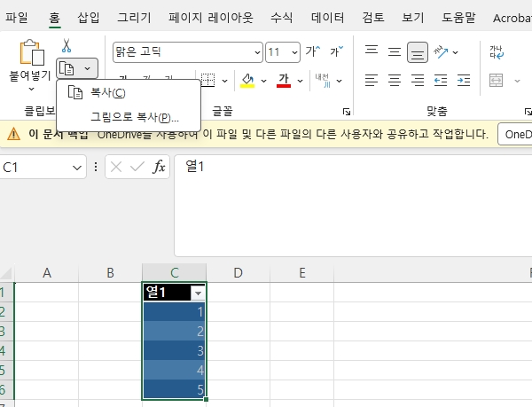Switch to the 삽입 tab
This screenshot has width=532, height=407.
pyautogui.click(x=89, y=18)
